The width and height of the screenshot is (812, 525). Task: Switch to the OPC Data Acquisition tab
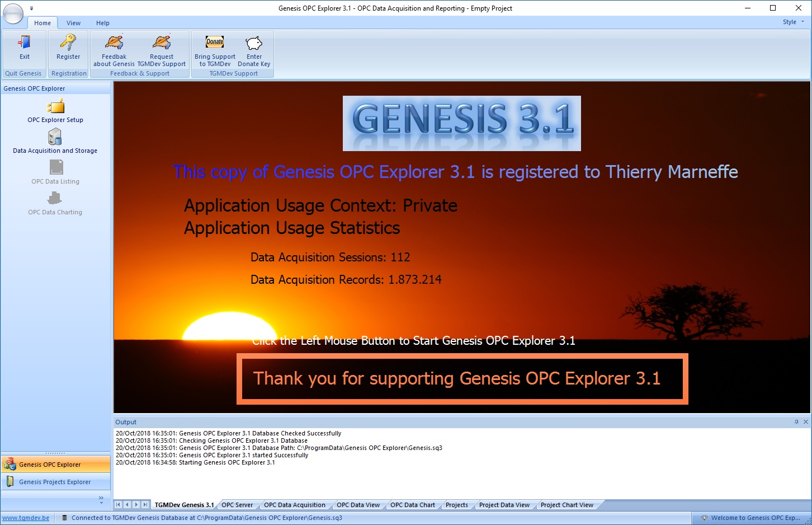(x=295, y=505)
